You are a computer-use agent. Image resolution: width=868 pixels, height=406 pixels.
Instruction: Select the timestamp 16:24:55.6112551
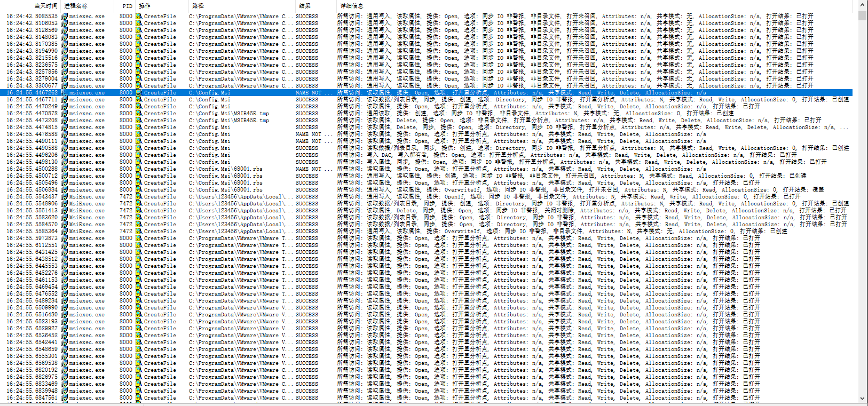click(x=32, y=245)
